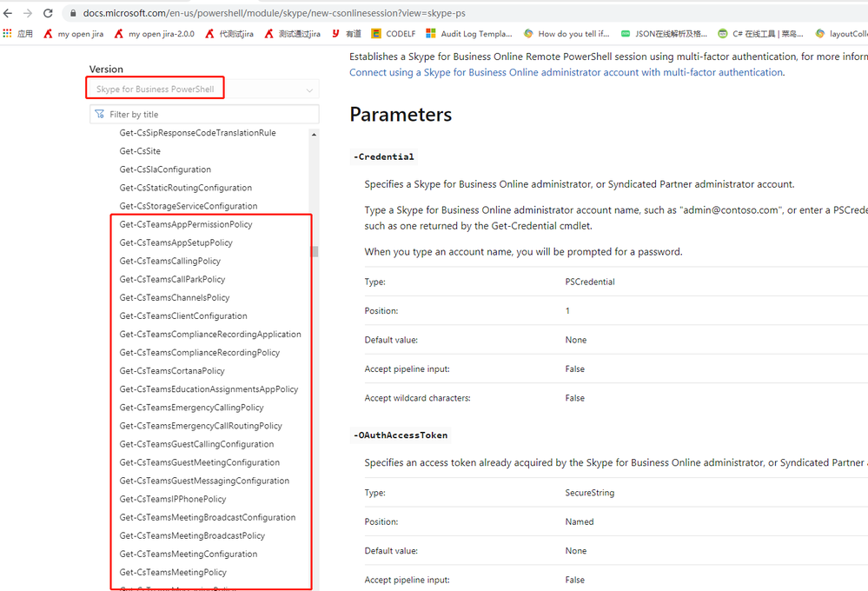Open the 'How do you tell if...' bookmark
The height and width of the screenshot is (591, 868).
[567, 34]
